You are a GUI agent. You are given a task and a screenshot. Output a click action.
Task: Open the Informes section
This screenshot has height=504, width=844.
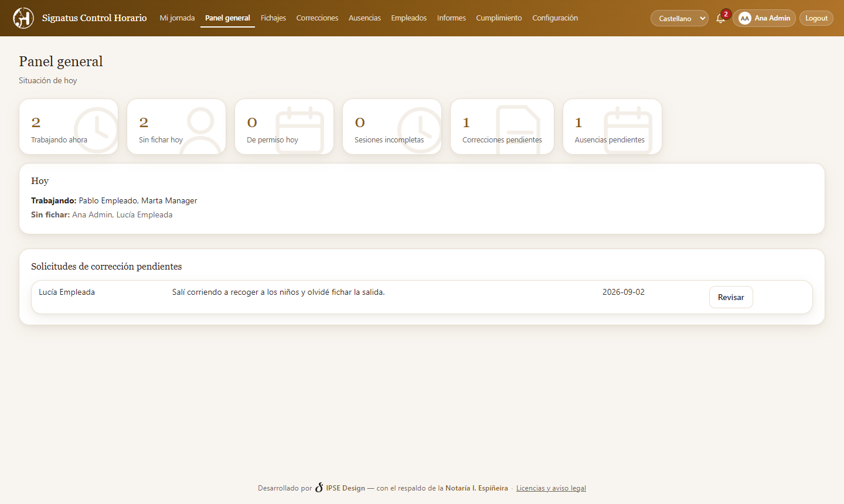tap(451, 18)
